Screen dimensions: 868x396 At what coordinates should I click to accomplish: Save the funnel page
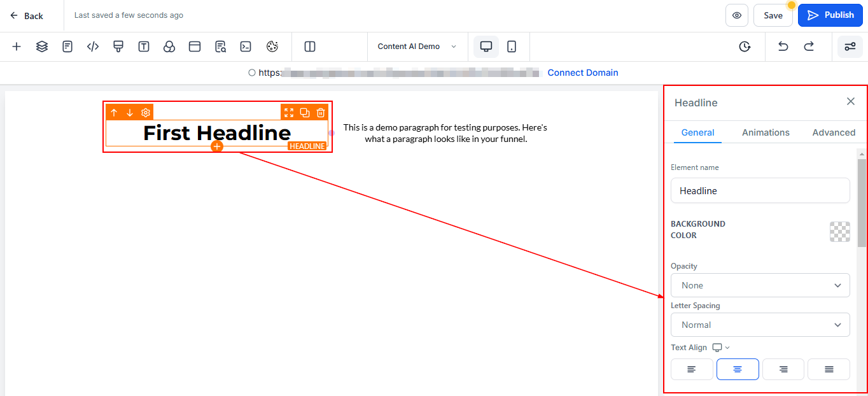point(773,15)
